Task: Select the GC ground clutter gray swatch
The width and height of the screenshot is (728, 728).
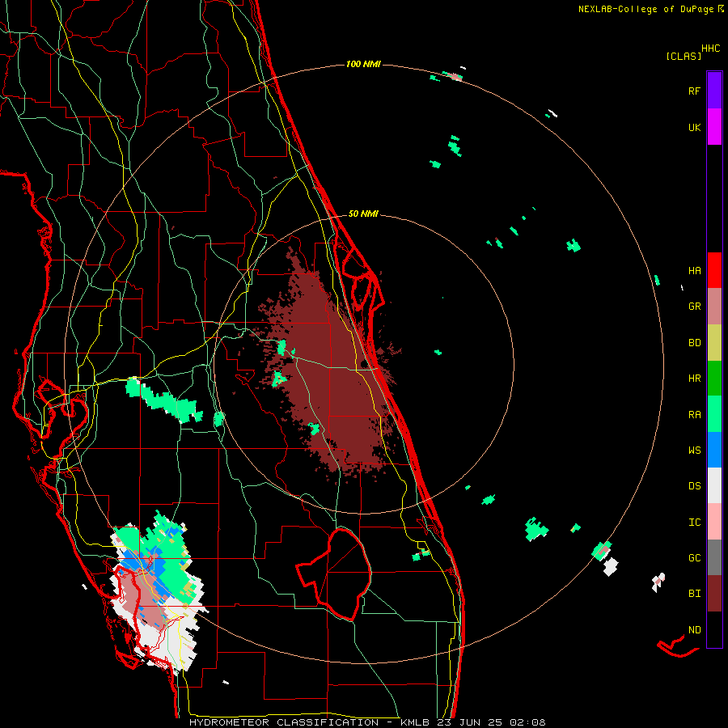Action: [x=714, y=557]
